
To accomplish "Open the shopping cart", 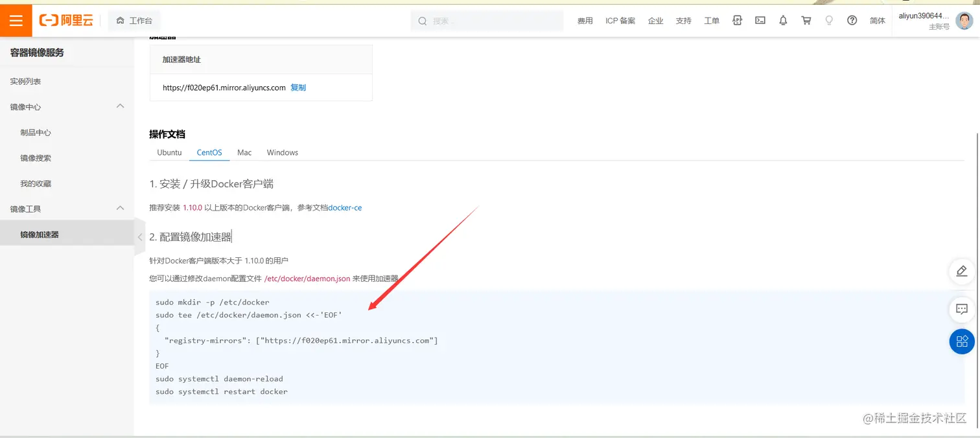I will point(806,20).
